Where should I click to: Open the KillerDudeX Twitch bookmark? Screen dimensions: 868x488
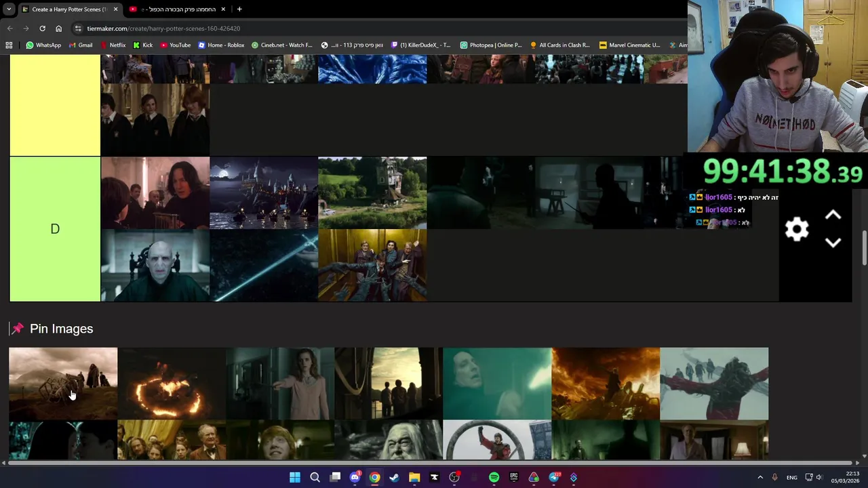point(420,45)
